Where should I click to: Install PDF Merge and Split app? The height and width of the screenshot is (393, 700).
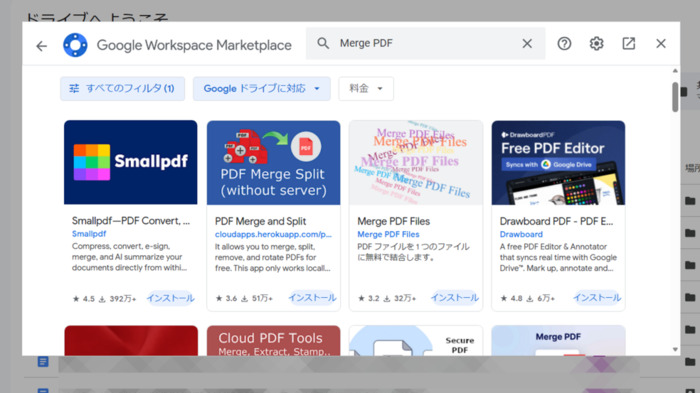312,298
